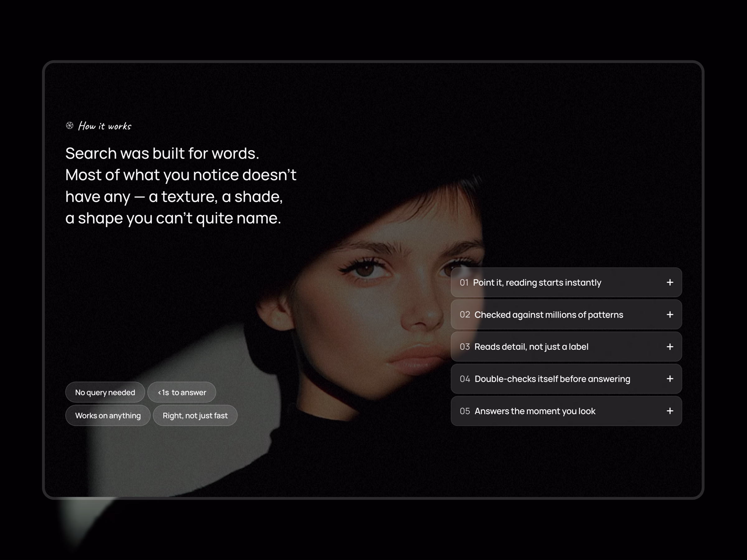The image size is (747, 560).
Task: Click the headline line a shape you can't quite name.
Action: (x=173, y=218)
